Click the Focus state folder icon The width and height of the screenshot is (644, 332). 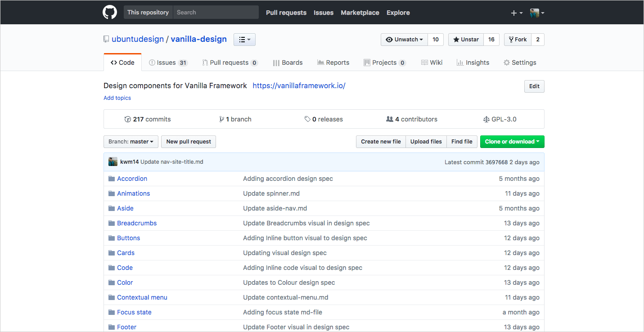coord(112,312)
